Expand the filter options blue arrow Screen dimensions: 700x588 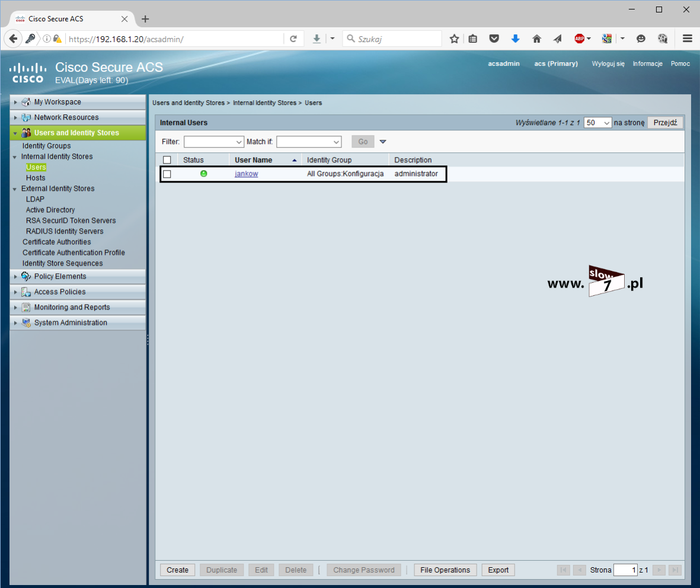point(382,142)
